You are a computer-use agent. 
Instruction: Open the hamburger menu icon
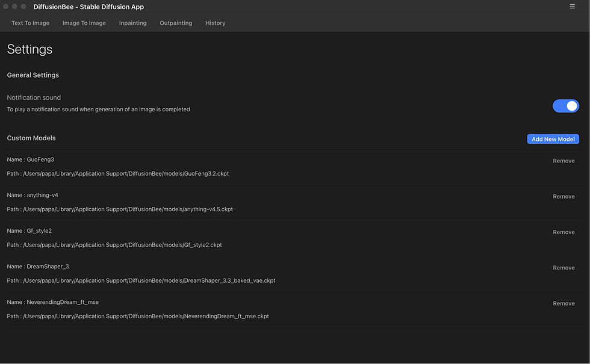click(x=572, y=7)
